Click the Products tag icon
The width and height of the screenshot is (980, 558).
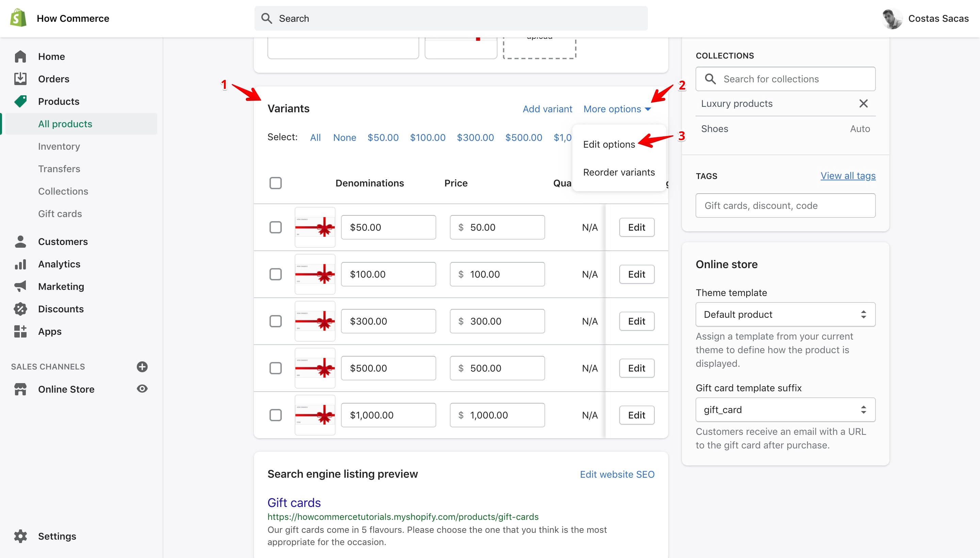tap(20, 101)
